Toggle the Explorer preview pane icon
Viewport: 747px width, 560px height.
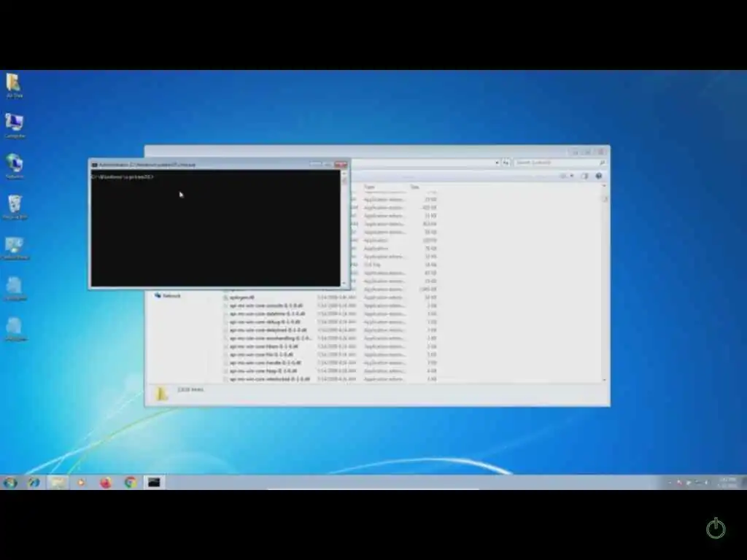584,176
